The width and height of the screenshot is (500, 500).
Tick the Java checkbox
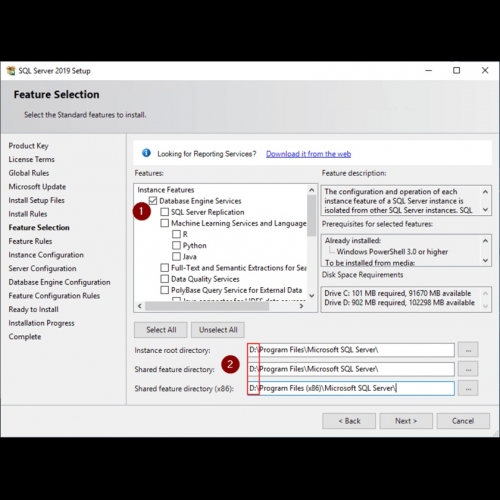click(176, 257)
